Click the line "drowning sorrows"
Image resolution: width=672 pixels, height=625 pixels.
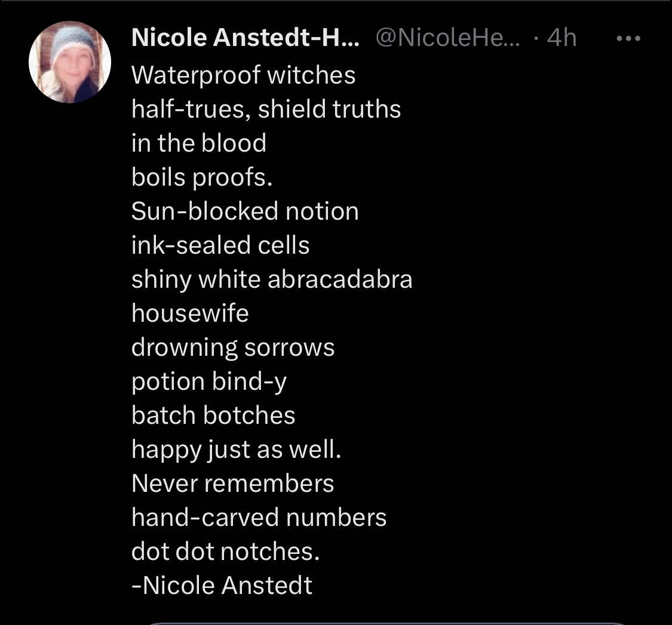pyautogui.click(x=233, y=347)
